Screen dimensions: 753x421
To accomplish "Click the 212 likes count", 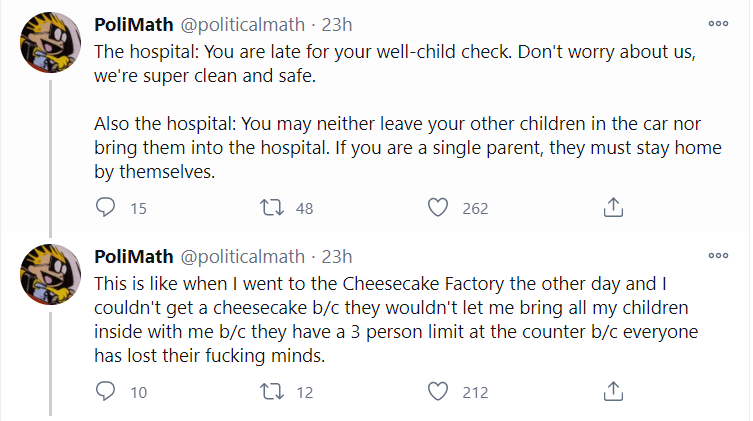I will pyautogui.click(x=475, y=392).
